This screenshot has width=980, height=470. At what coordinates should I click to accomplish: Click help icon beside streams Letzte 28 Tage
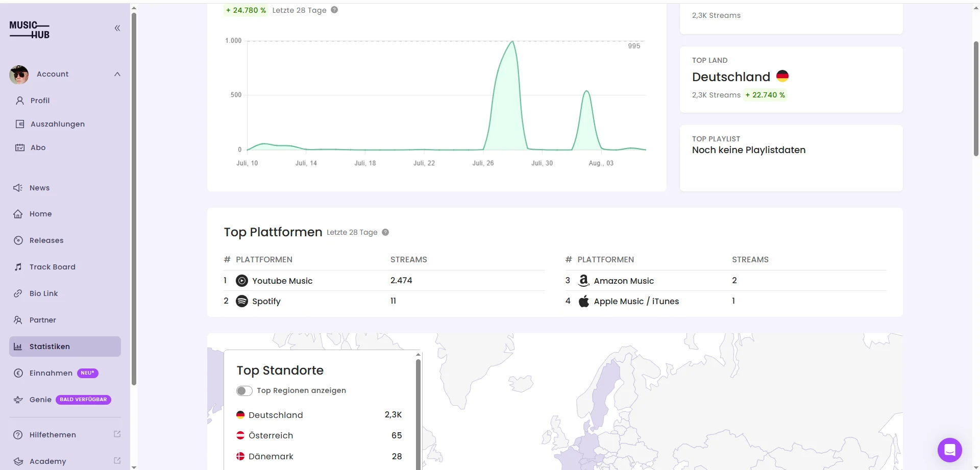pos(334,10)
